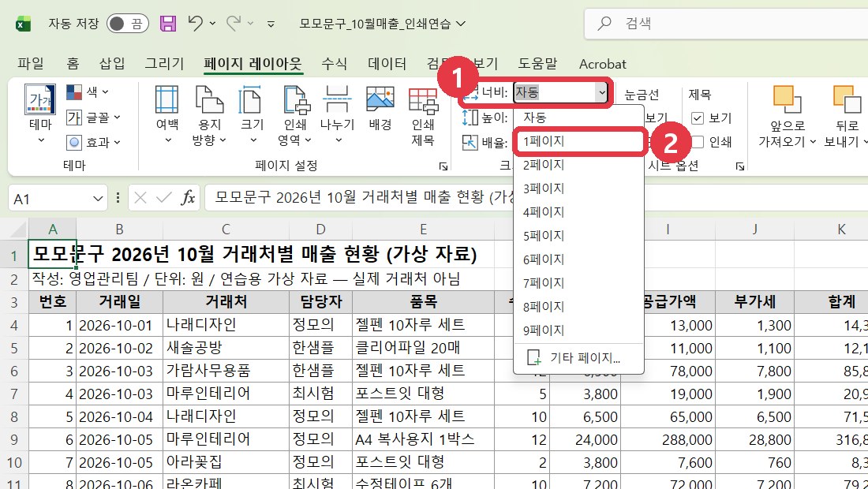The height and width of the screenshot is (489, 868).
Task: Click the cancel X formula bar icon
Action: click(x=140, y=197)
